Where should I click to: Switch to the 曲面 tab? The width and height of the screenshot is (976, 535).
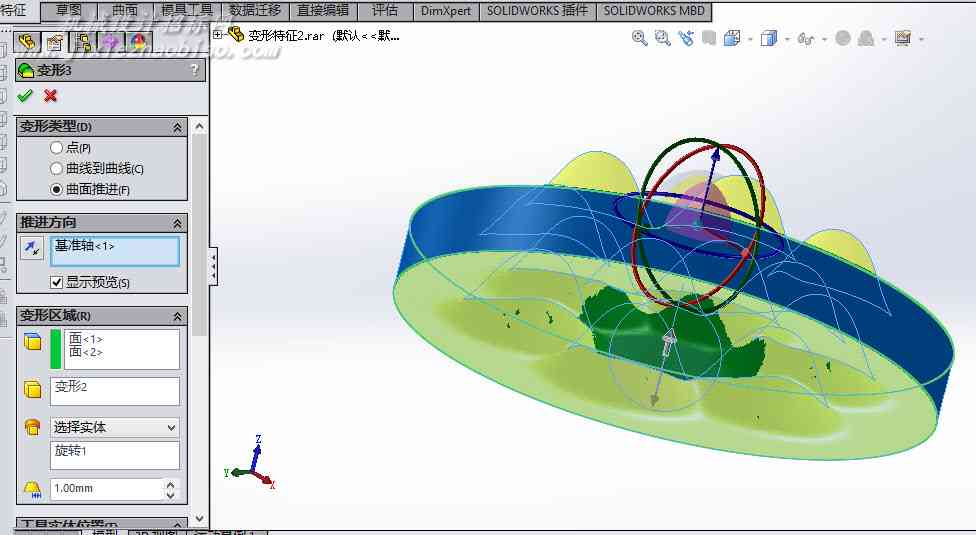click(125, 11)
